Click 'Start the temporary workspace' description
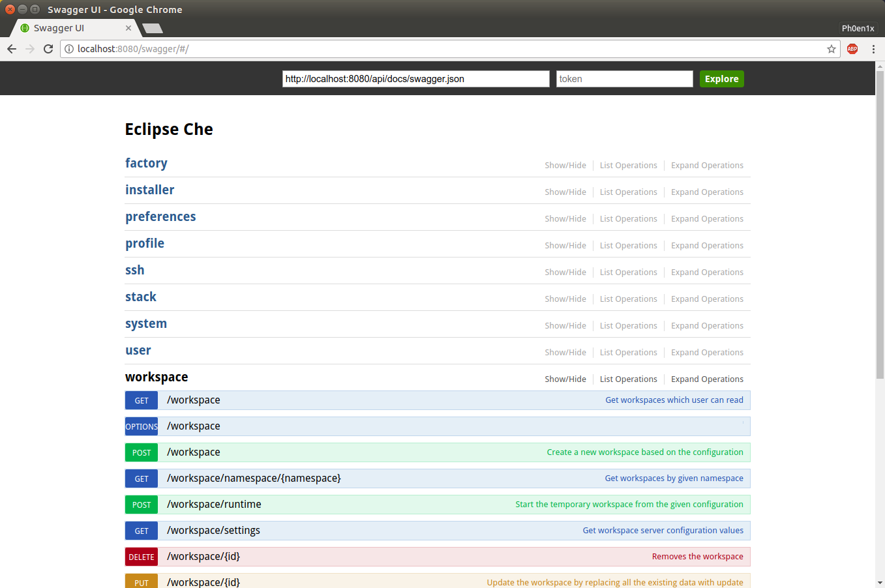This screenshot has width=885, height=588. (629, 505)
